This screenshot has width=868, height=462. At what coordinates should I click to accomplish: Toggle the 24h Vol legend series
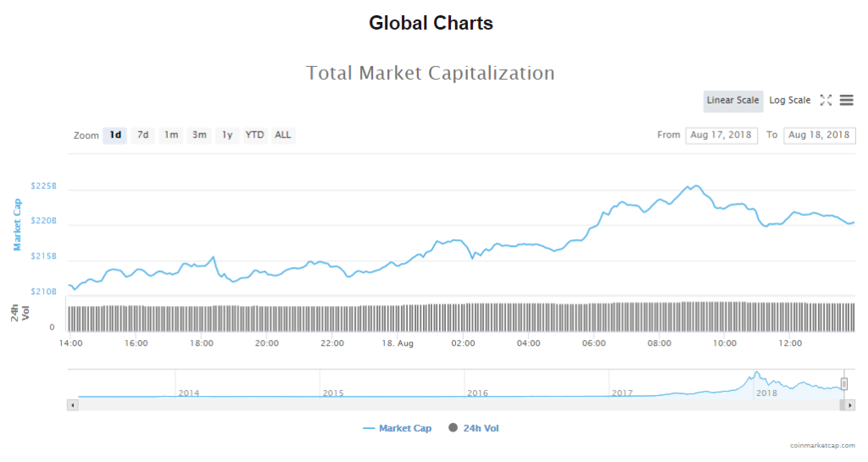coord(473,428)
